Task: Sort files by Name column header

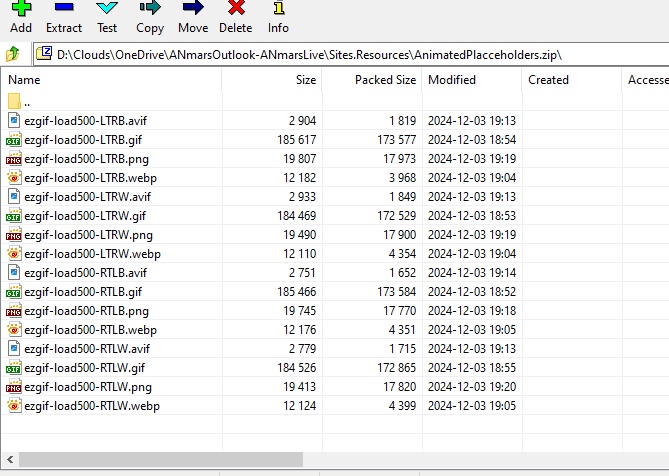Action: (25, 80)
